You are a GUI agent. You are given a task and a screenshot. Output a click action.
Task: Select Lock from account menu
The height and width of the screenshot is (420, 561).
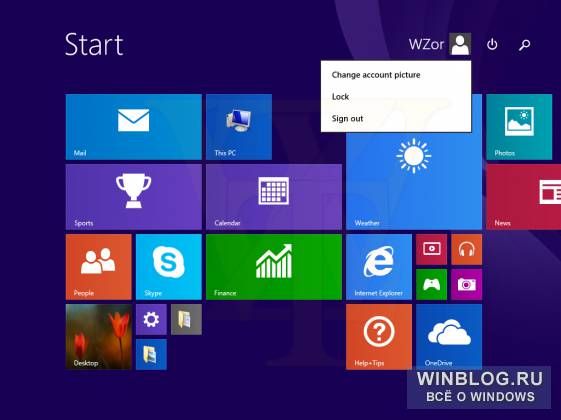340,97
